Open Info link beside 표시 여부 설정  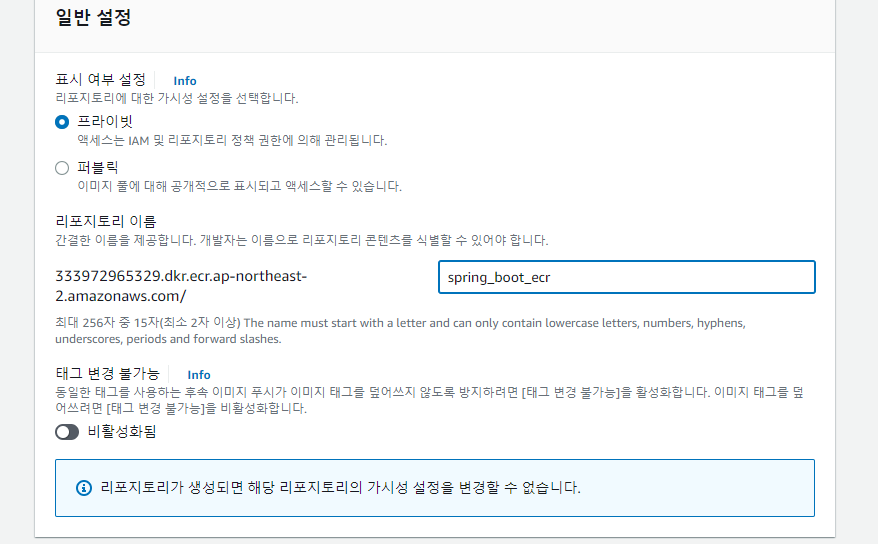185,81
